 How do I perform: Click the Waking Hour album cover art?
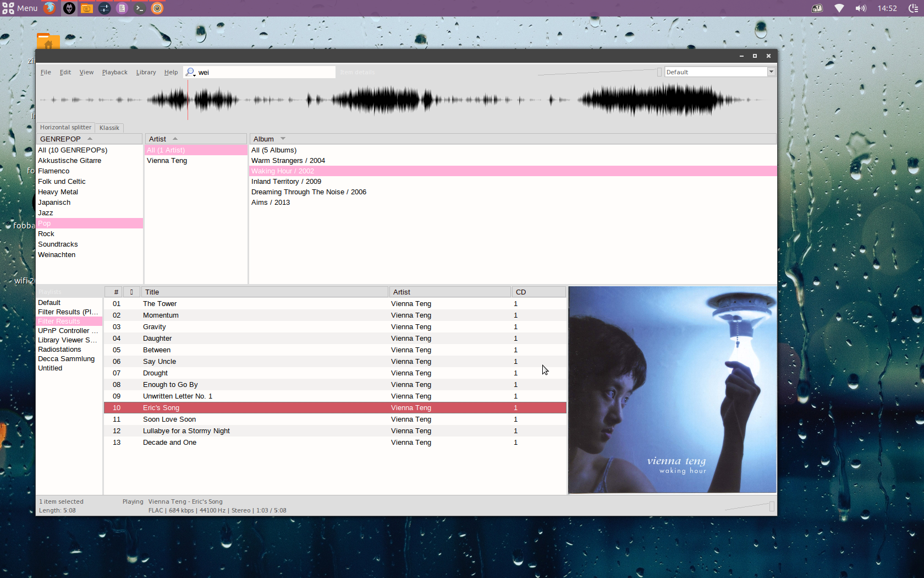(672, 390)
